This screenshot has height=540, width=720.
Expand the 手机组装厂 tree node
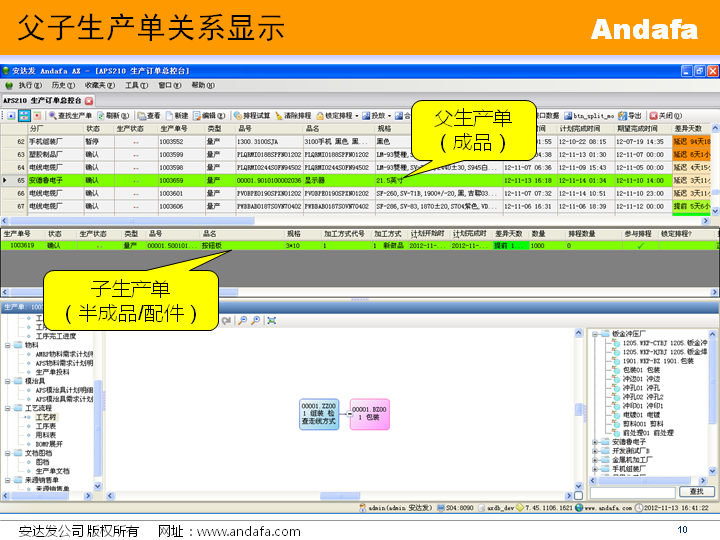(x=596, y=468)
